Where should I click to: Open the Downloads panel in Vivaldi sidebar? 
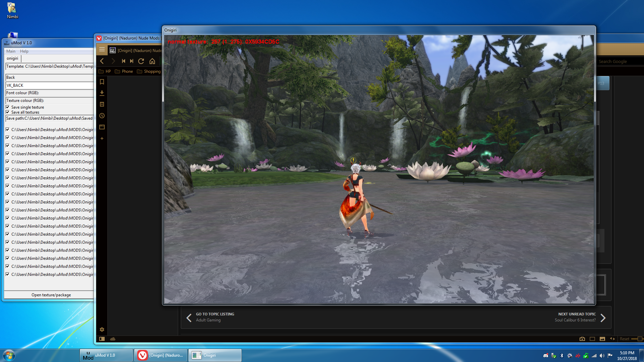(x=102, y=93)
